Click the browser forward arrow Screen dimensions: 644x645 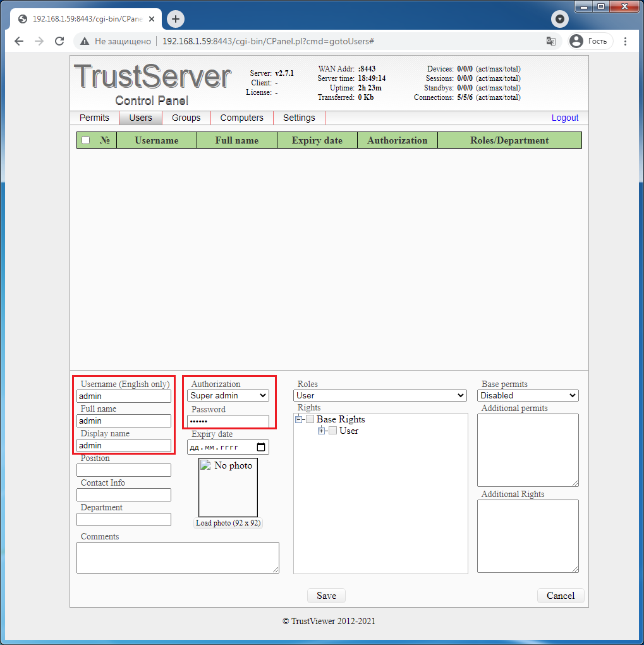tap(39, 41)
